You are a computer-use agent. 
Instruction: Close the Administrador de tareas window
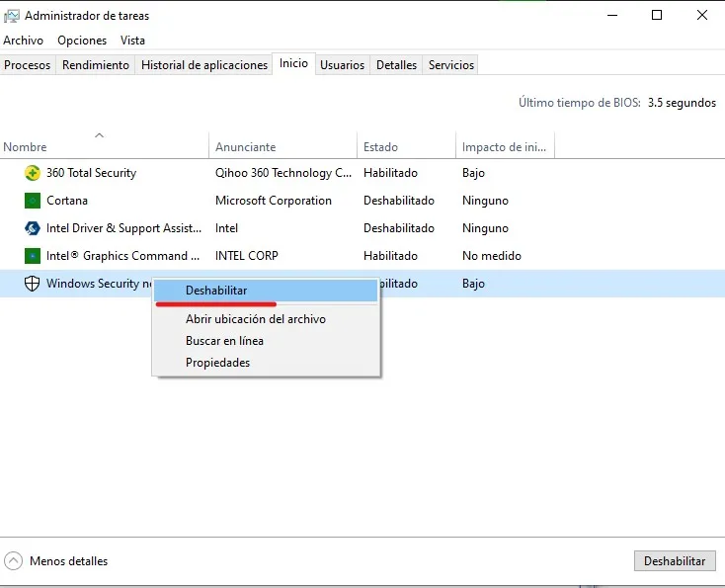(702, 15)
